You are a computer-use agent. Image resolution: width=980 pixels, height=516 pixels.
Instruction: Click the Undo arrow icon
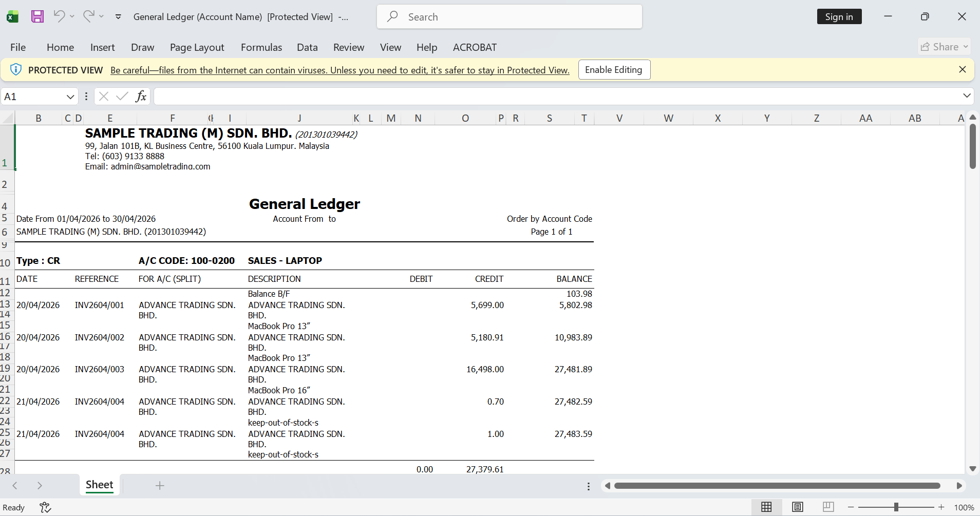pyautogui.click(x=60, y=16)
